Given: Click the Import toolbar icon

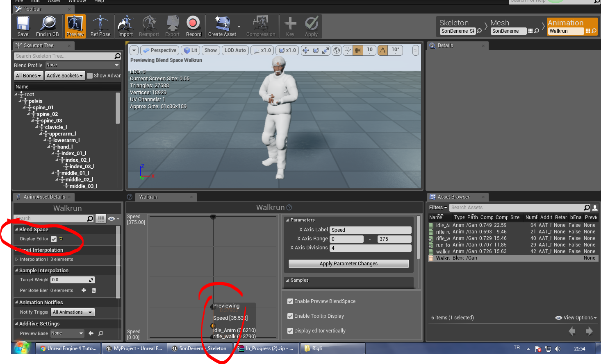Looking at the screenshot, I should tap(125, 27).
